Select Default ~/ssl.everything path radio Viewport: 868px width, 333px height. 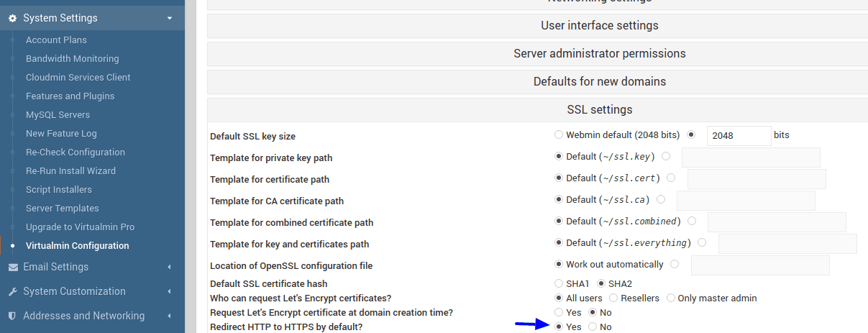pos(559,242)
